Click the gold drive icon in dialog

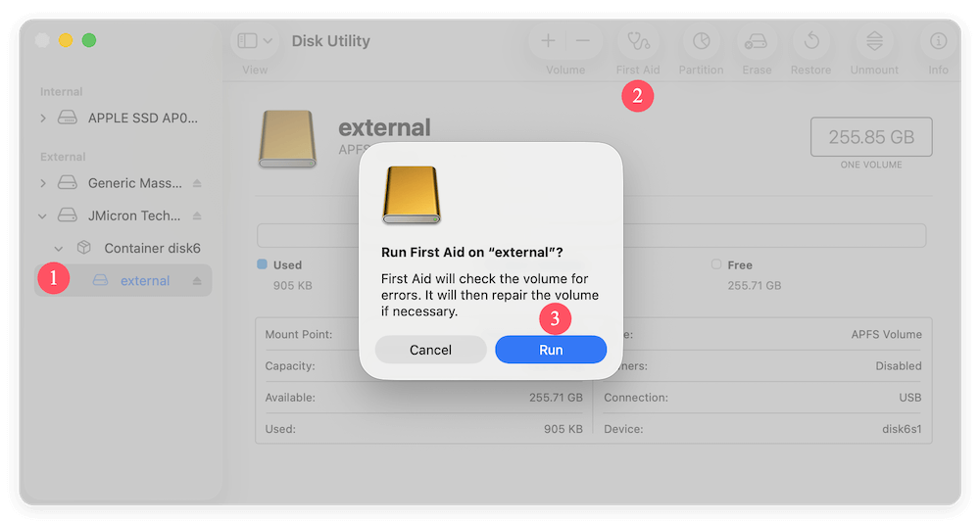point(412,195)
